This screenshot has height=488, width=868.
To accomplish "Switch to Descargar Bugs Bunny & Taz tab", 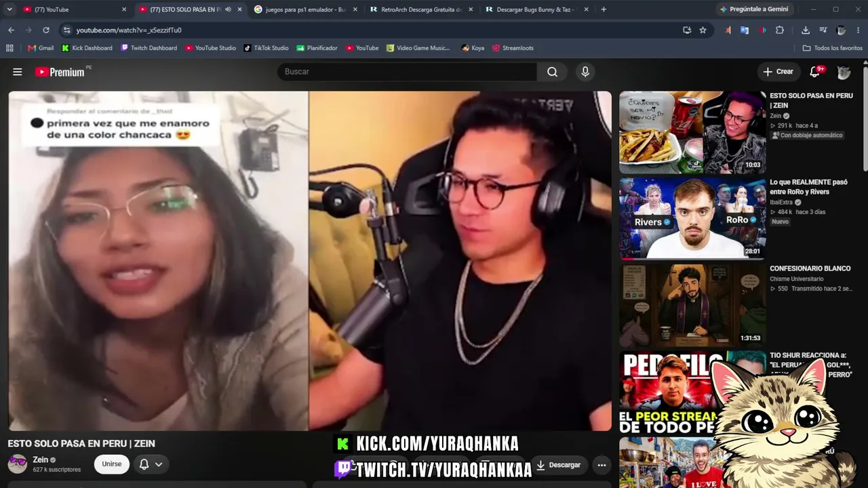I will point(536,9).
